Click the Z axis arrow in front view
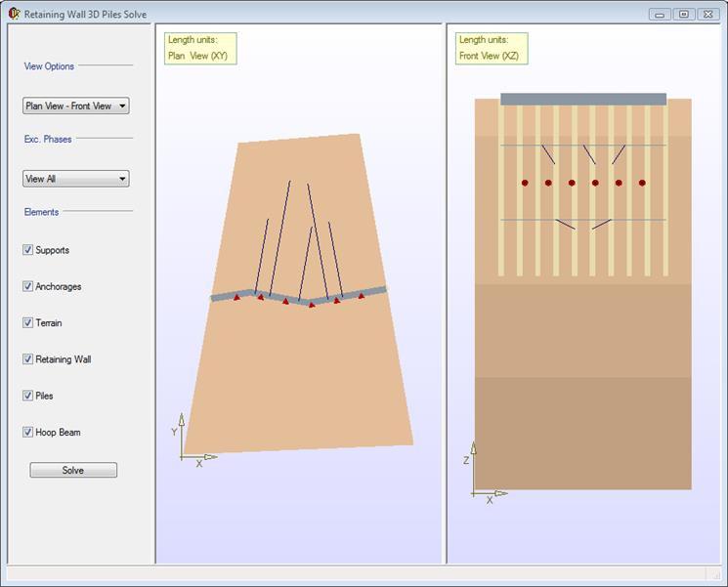This screenshot has width=728, height=587. click(474, 447)
